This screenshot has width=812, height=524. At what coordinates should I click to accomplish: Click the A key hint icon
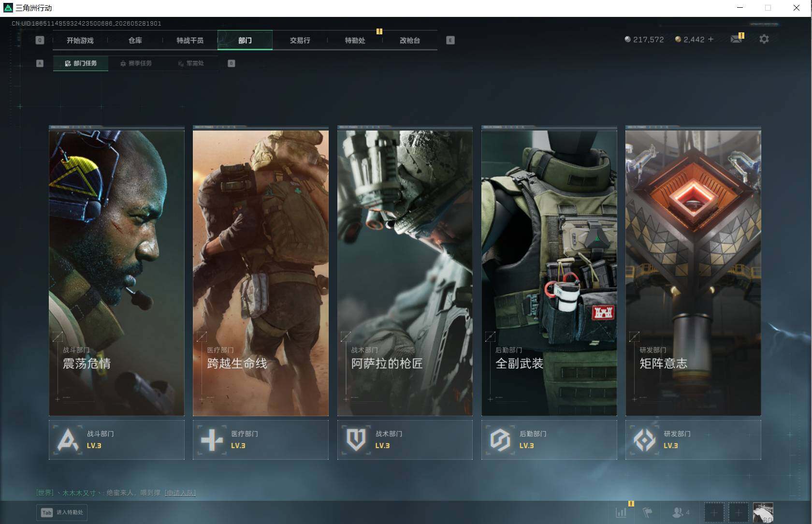(x=40, y=63)
